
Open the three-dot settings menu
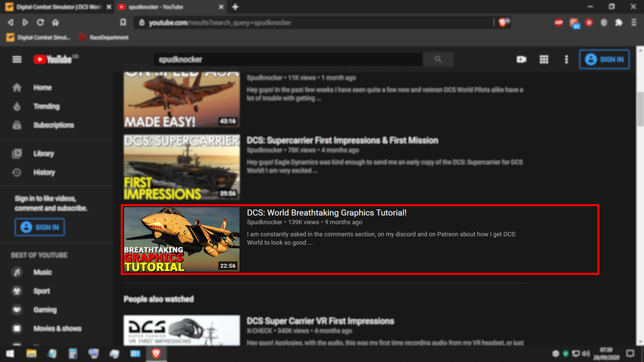click(x=566, y=59)
